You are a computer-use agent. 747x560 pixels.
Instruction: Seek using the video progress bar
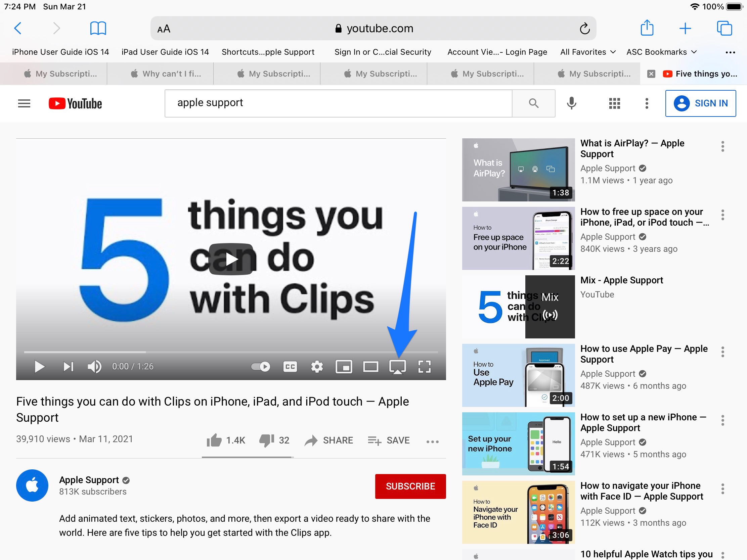(231, 352)
